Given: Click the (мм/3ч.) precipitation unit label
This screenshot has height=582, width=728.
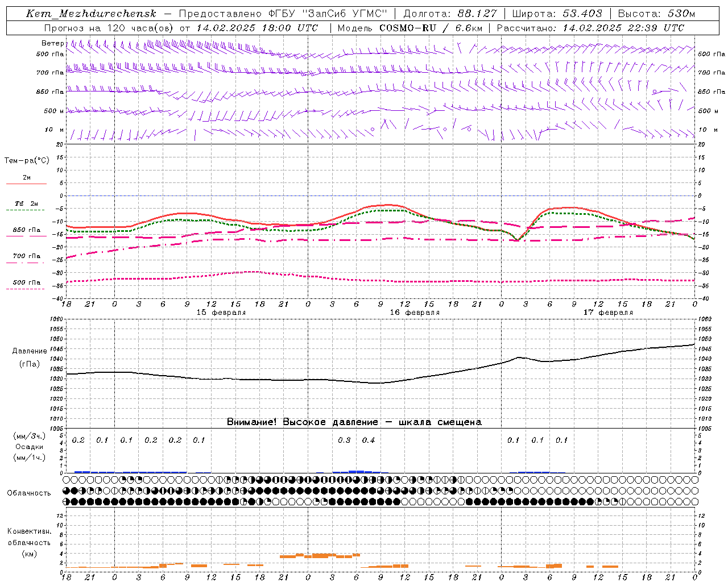Looking at the screenshot, I should (x=30, y=436).
